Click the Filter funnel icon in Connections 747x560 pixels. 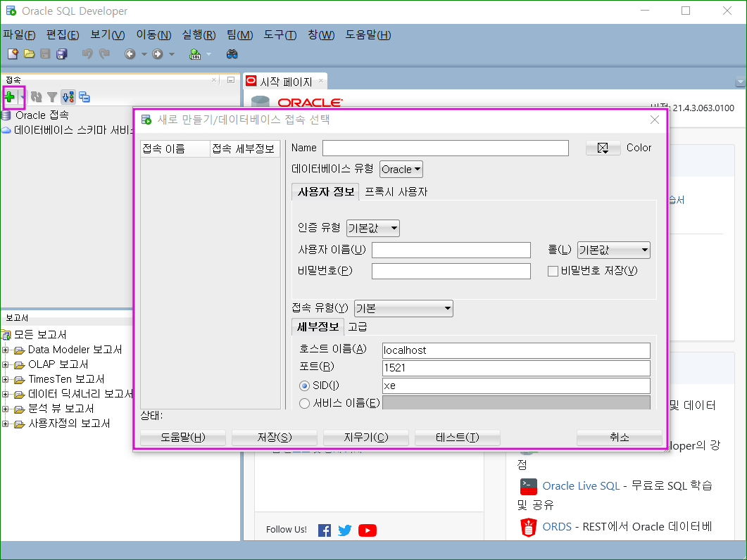coord(52,97)
